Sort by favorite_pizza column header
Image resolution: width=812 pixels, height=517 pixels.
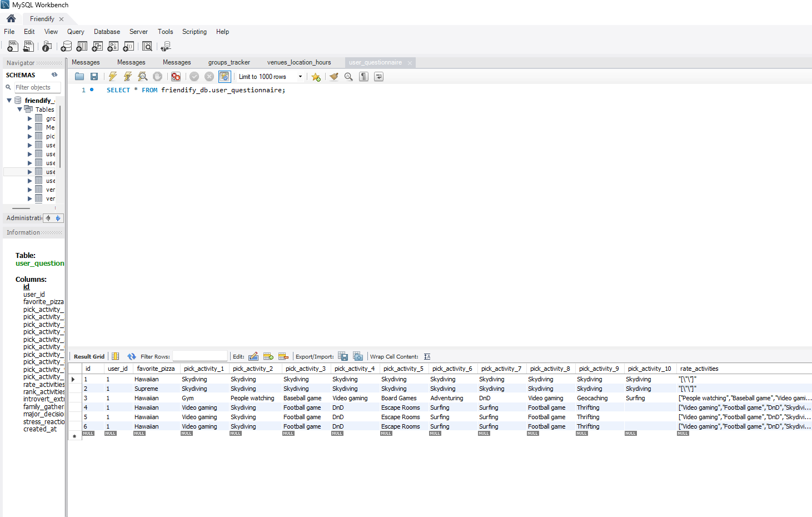156,369
